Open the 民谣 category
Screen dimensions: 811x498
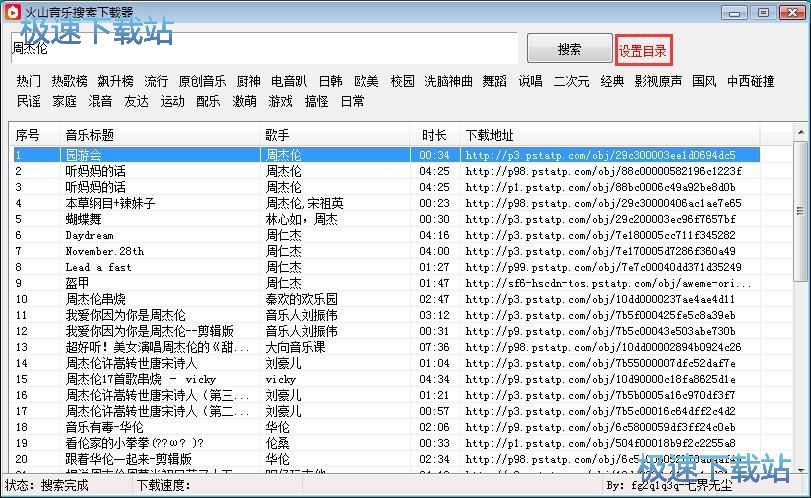click(x=28, y=101)
